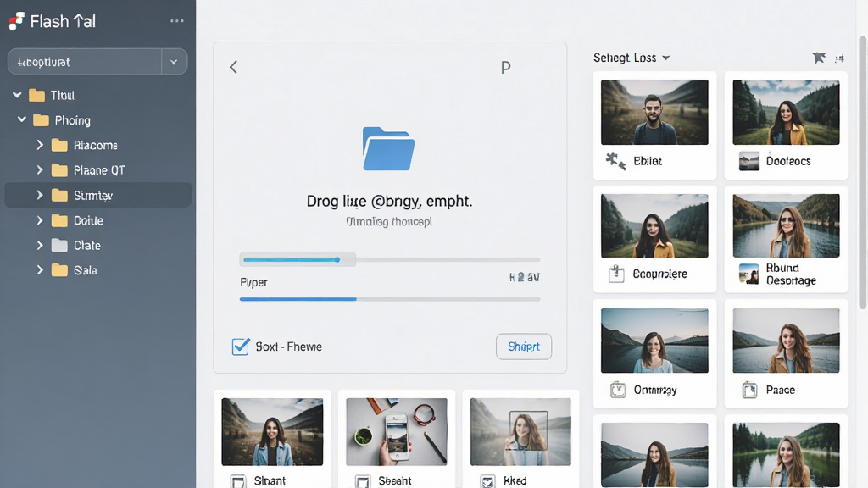The height and width of the screenshot is (488, 868).
Task: Open the Sehegt Loss dropdown
Action: (632, 58)
